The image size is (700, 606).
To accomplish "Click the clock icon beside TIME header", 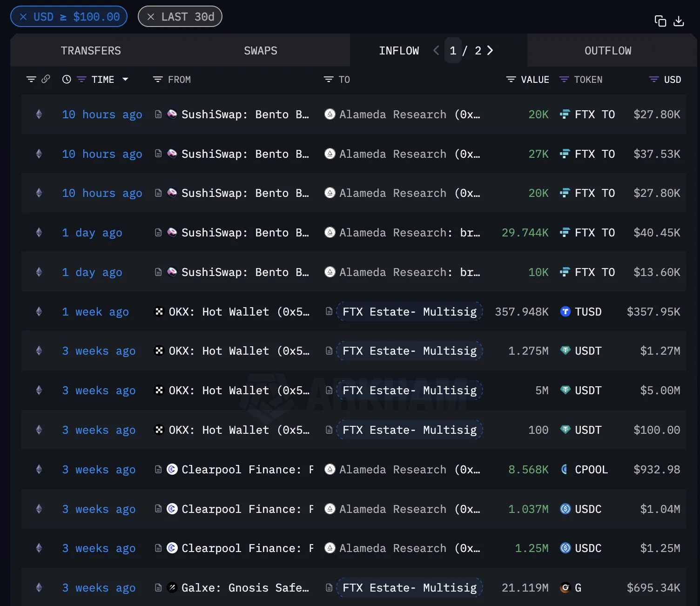I will pyautogui.click(x=67, y=79).
